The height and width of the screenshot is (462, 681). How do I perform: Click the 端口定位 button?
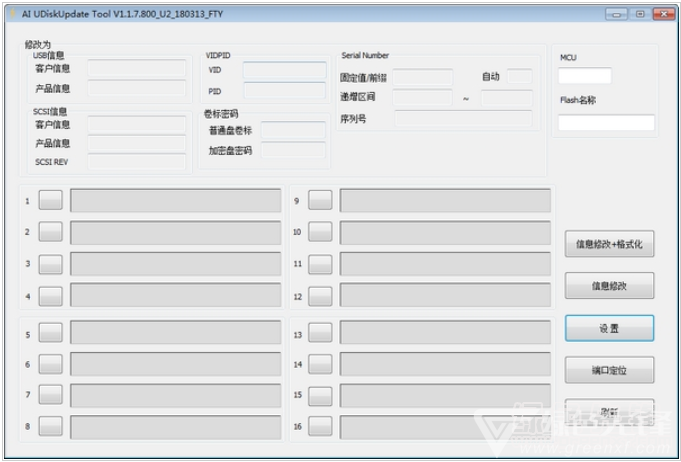[x=609, y=370]
